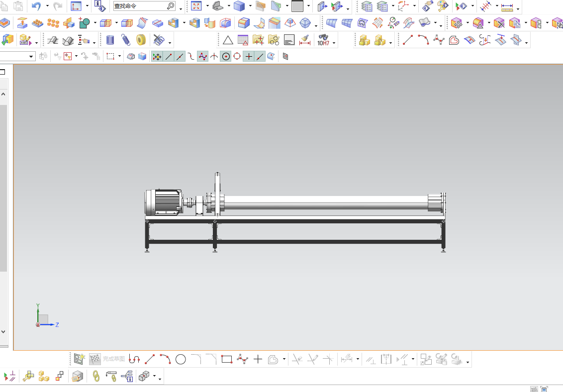Expand the Fit view dropdown arrow
The height and width of the screenshot is (392, 563).
click(x=207, y=6)
